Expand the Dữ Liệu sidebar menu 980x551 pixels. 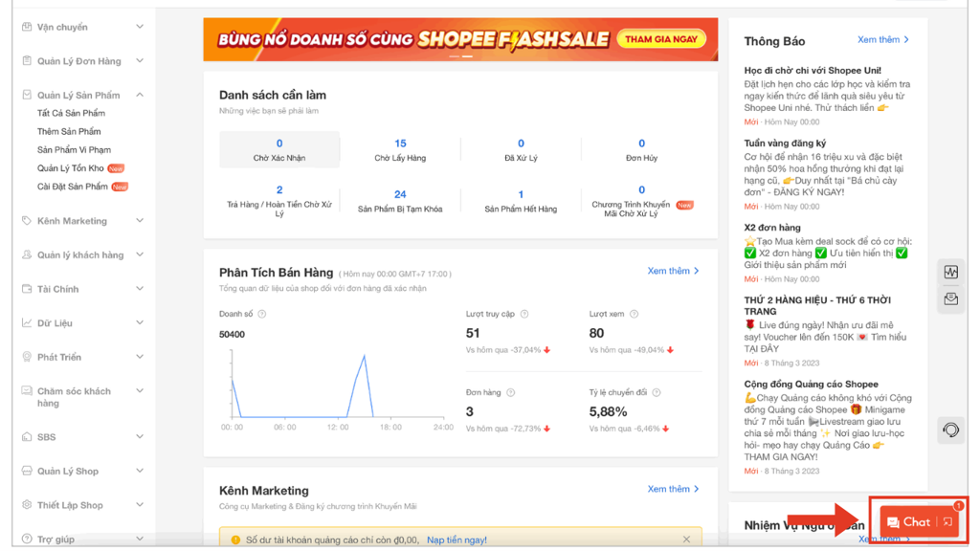pyautogui.click(x=140, y=323)
